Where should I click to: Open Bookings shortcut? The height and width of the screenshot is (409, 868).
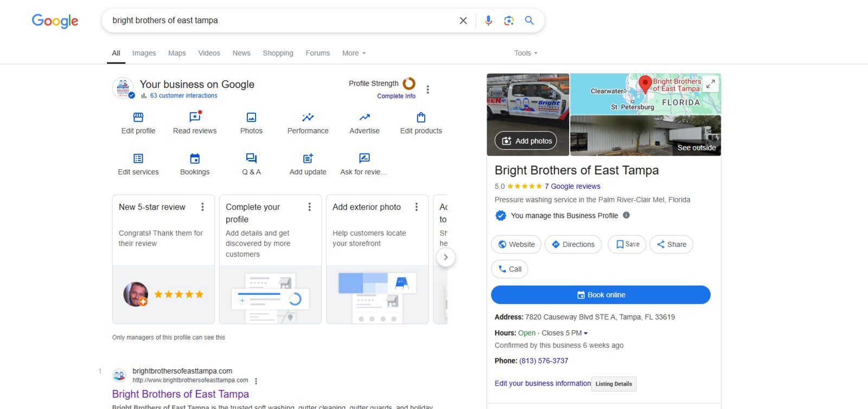coord(195,164)
